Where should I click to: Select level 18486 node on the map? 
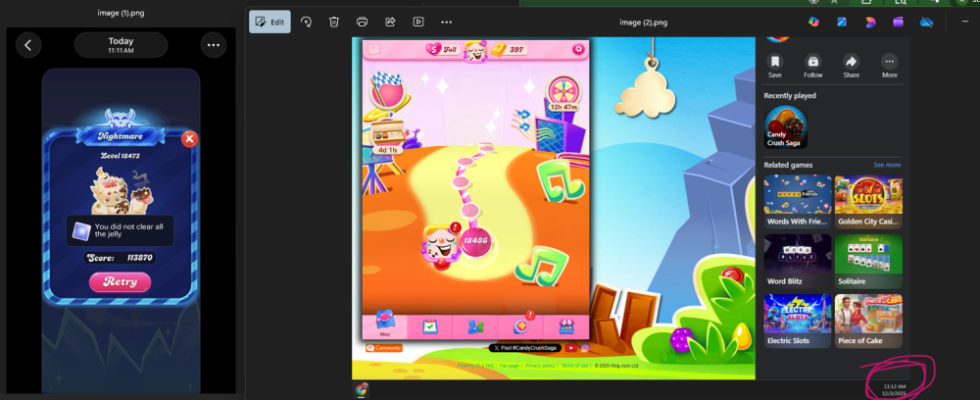[475, 241]
